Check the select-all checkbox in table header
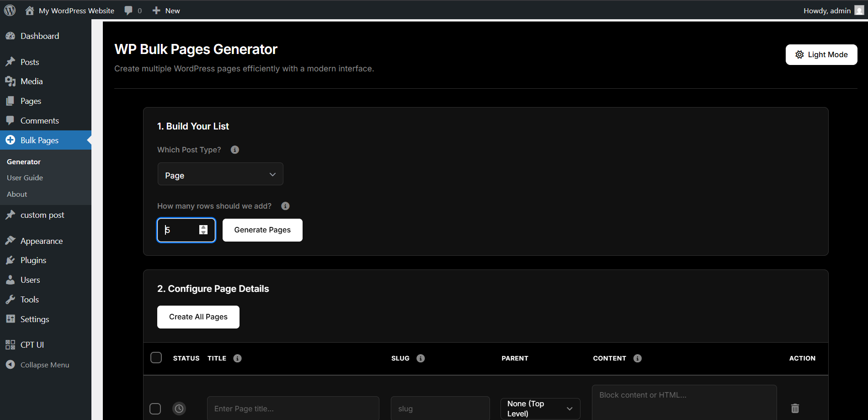868x420 pixels. [x=156, y=357]
